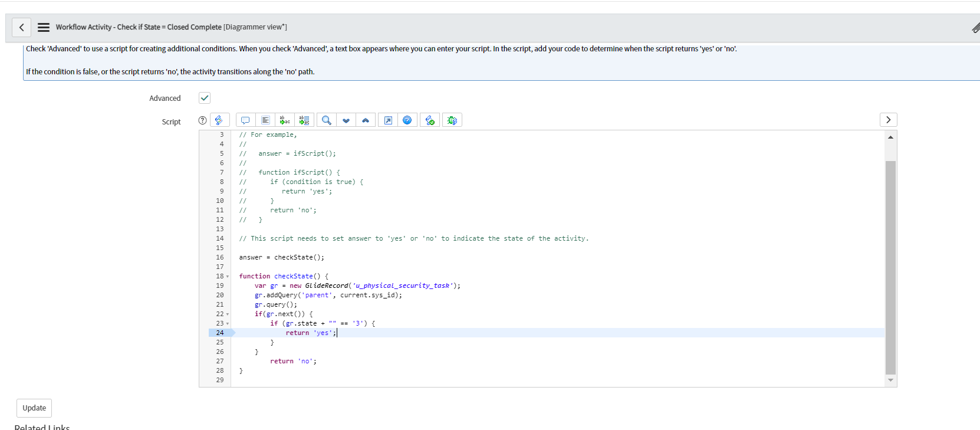Image resolution: width=980 pixels, height=430 pixels.
Task: Uncheck the Advanced checkbox
Action: 205,98
